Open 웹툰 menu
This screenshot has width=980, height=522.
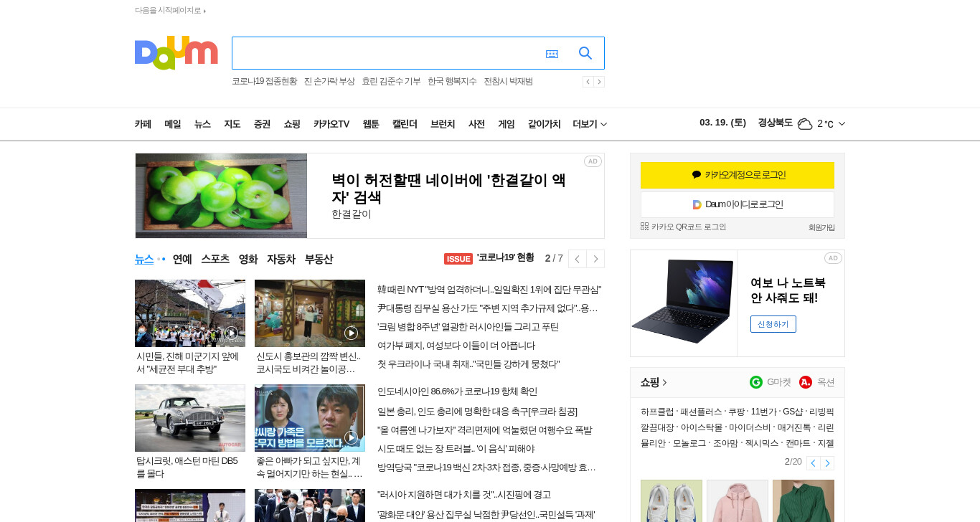(x=371, y=124)
